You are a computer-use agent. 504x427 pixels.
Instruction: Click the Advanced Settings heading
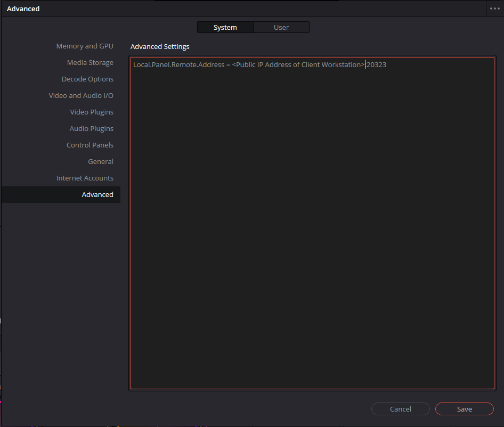click(160, 47)
